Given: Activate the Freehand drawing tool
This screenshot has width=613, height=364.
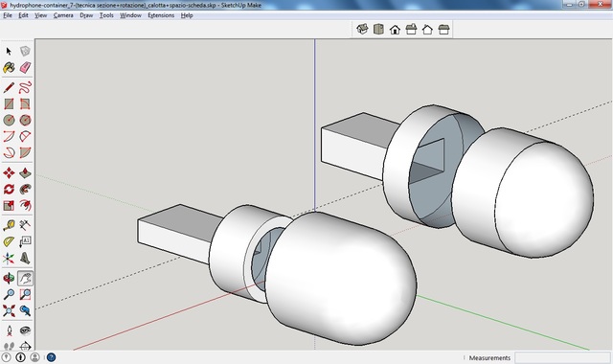Looking at the screenshot, I should click(25, 87).
